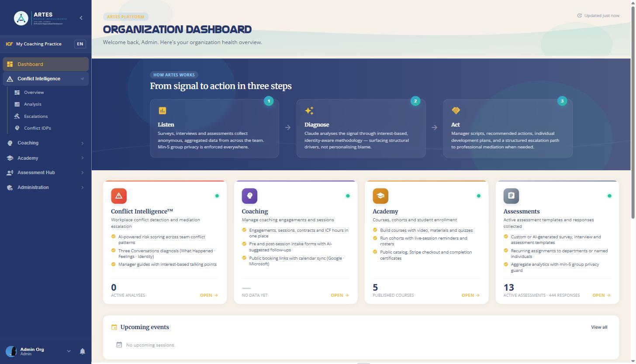The image size is (636, 364).
Task: Click My Coaching Practice organization name
Action: [x=39, y=44]
